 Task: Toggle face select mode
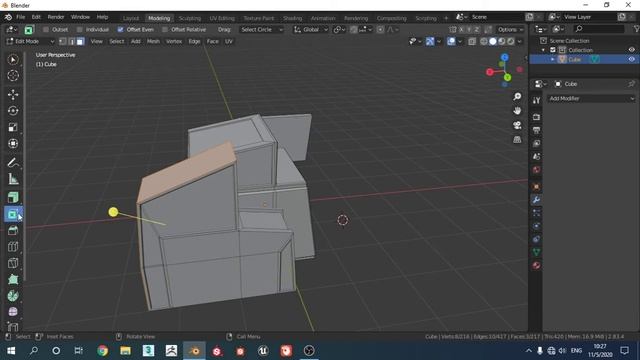point(80,41)
